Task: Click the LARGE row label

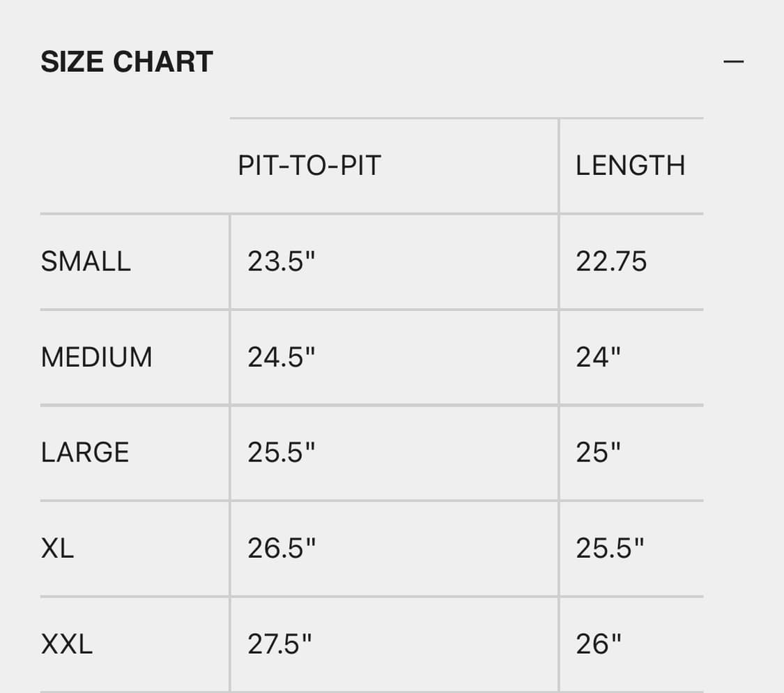Action: click(x=85, y=452)
